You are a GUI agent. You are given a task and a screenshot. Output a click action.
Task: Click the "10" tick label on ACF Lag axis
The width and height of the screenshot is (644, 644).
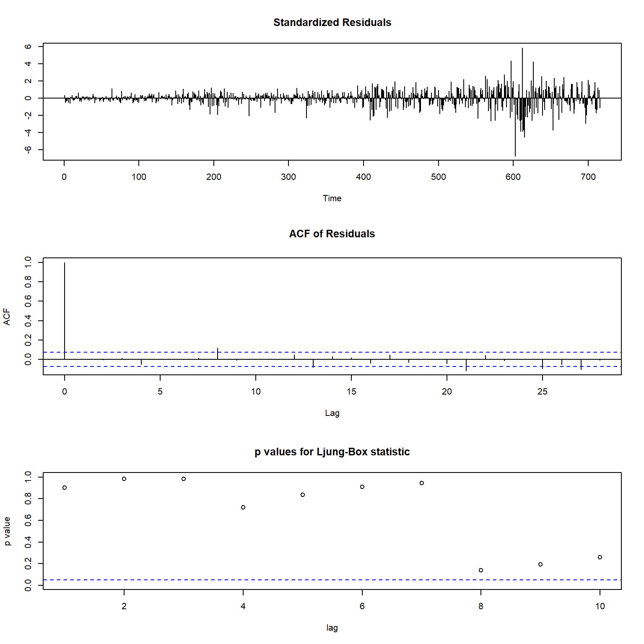256,392
